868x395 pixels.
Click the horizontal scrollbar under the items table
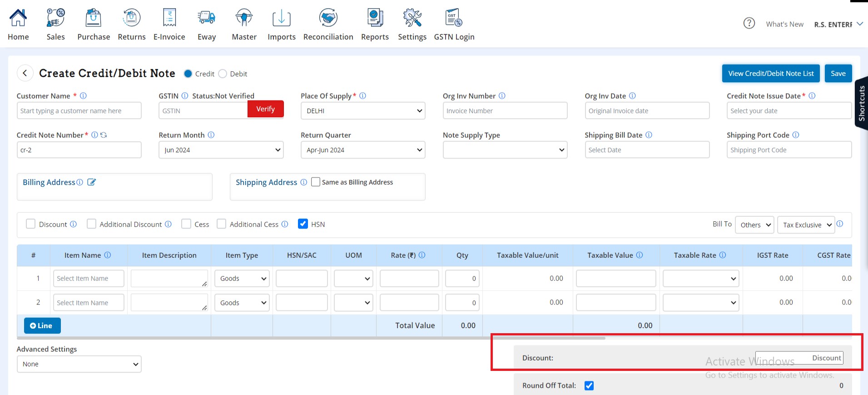pyautogui.click(x=311, y=338)
